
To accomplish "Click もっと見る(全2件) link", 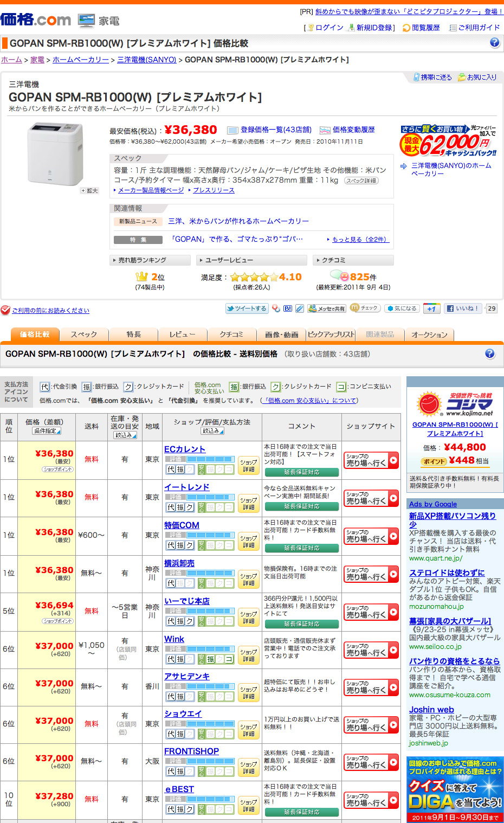I will (x=360, y=239).
